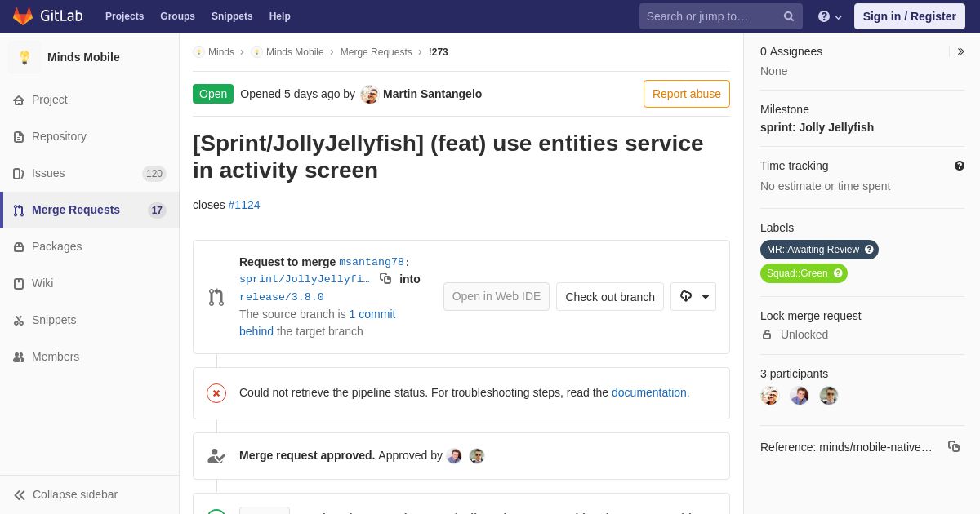Screen dimensions: 980x514
Task: Click Merge Requests breadcrumb link
Action: pyautogui.click(x=376, y=52)
